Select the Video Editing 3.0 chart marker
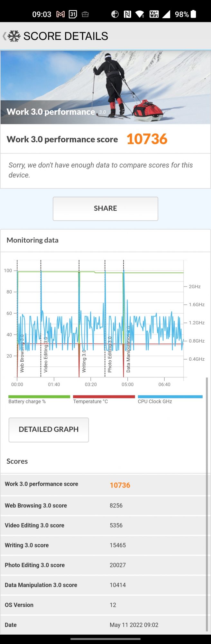Screen dimensions: 211x644 point(45,354)
